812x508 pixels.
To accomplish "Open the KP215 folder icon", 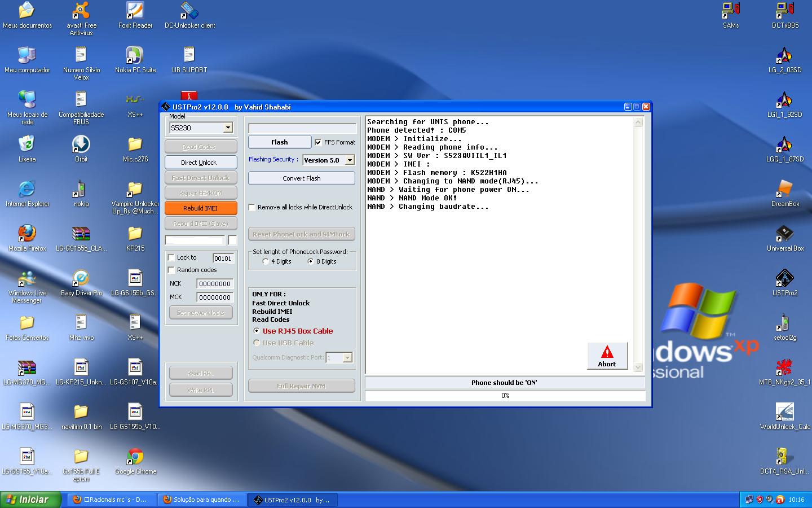I will [135, 238].
